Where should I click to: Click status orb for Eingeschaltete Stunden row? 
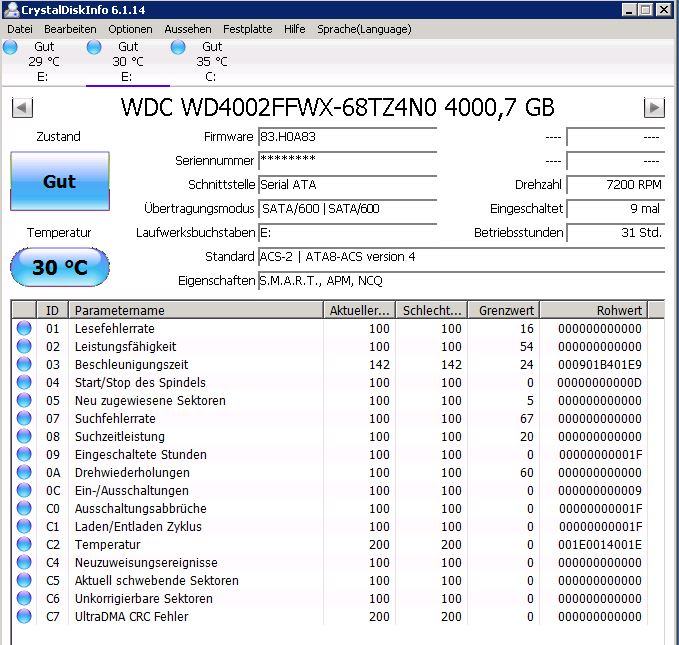tap(24, 454)
